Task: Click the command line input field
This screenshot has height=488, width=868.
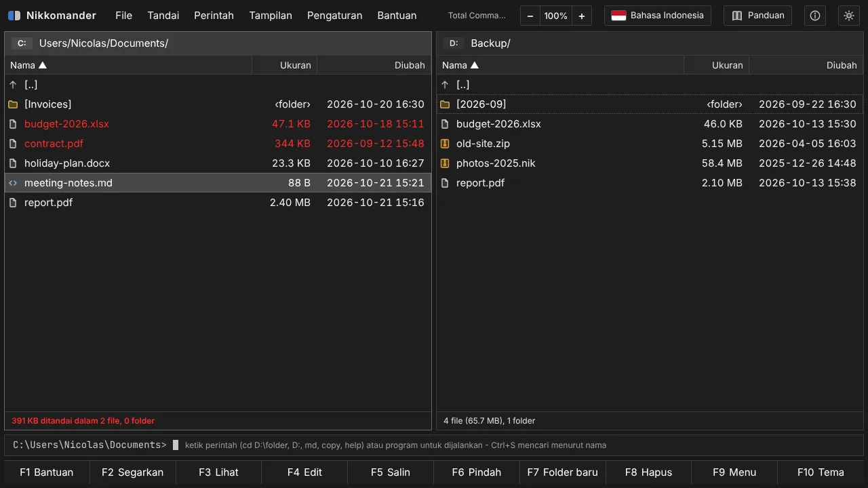Action: (x=434, y=445)
